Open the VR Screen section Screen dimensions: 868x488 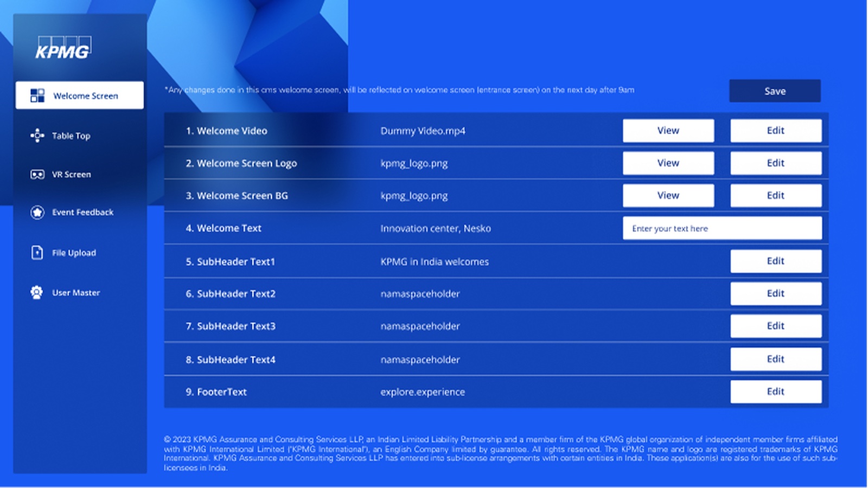pyautogui.click(x=71, y=175)
